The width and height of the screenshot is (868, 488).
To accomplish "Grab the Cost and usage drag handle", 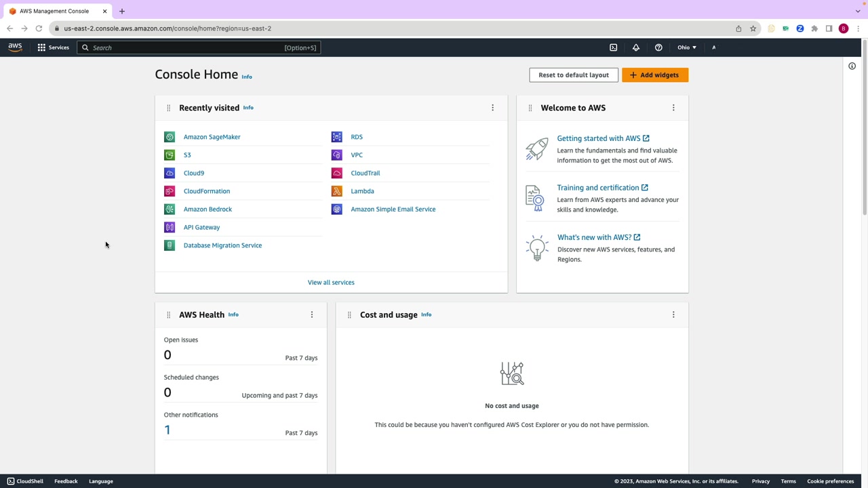I will coord(349,314).
